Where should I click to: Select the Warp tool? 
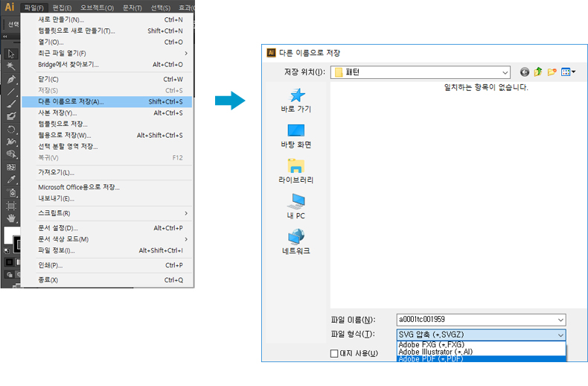[11, 142]
